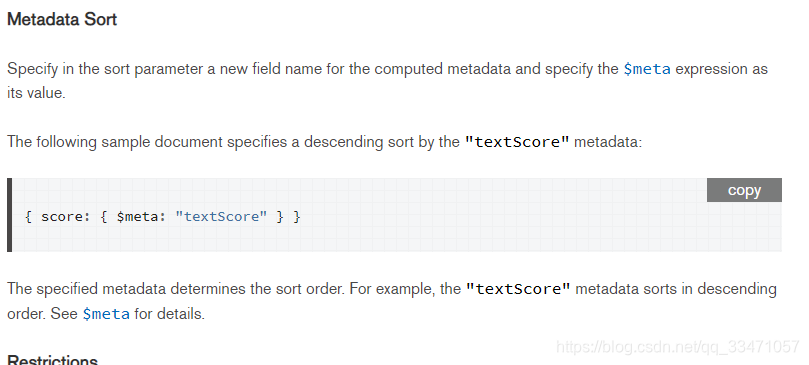The height and width of the screenshot is (365, 809).
Task: Click 'metadata sorts in descending' text
Action: (x=676, y=289)
